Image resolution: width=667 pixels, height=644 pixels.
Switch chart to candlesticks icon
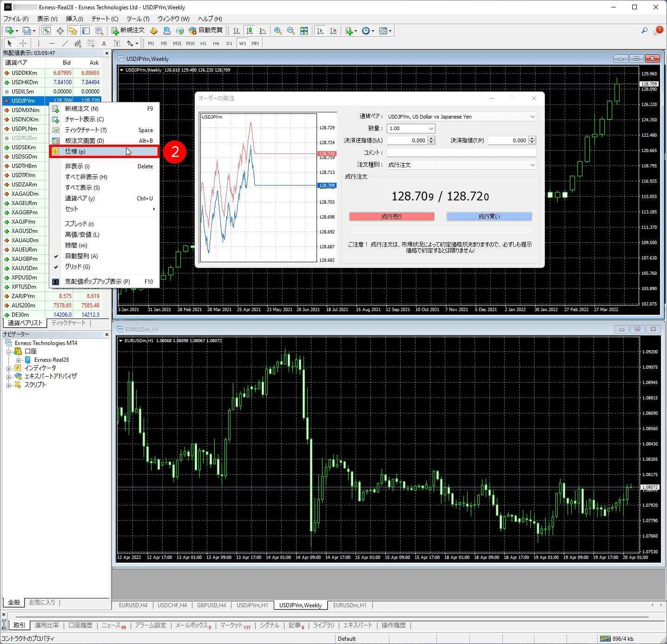tap(250, 31)
